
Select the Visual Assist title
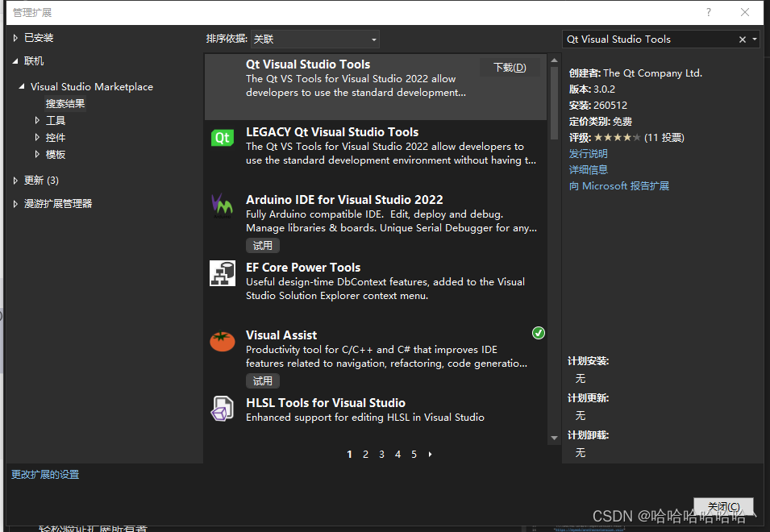coord(281,335)
